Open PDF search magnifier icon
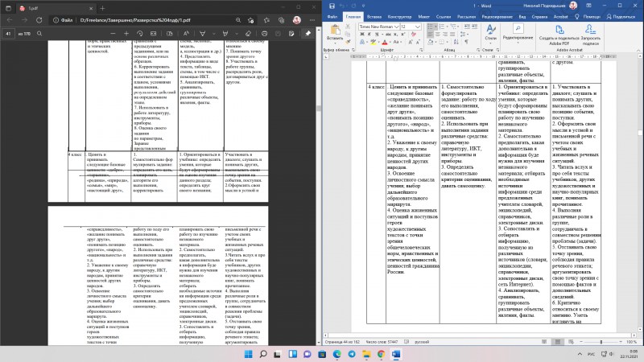644x362 pixels. 39,34
